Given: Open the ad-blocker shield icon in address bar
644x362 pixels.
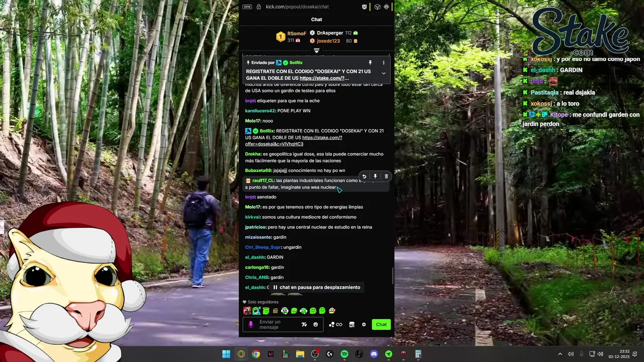Looking at the screenshot, I should [x=365, y=7].
